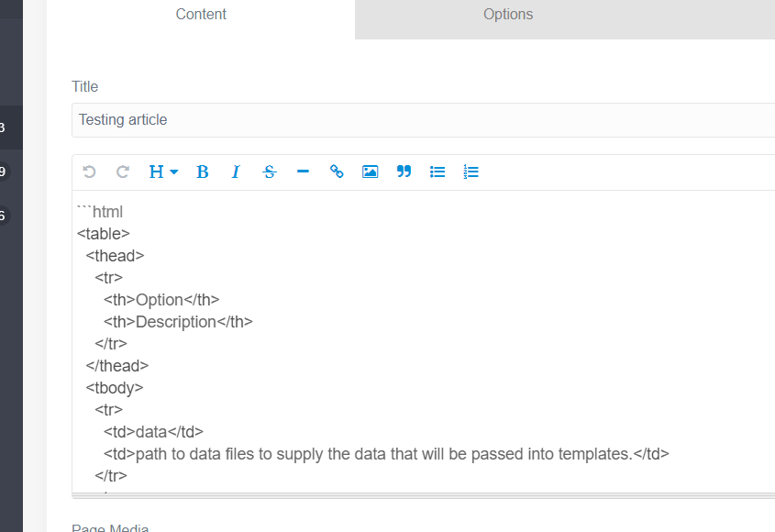Select the Strikethrough icon

[x=269, y=172]
